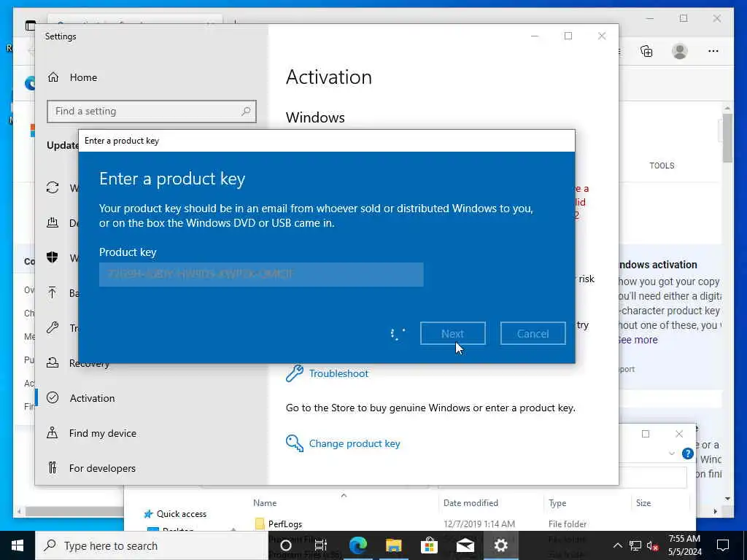
Task: Click network icon in system tray
Action: click(x=635, y=545)
